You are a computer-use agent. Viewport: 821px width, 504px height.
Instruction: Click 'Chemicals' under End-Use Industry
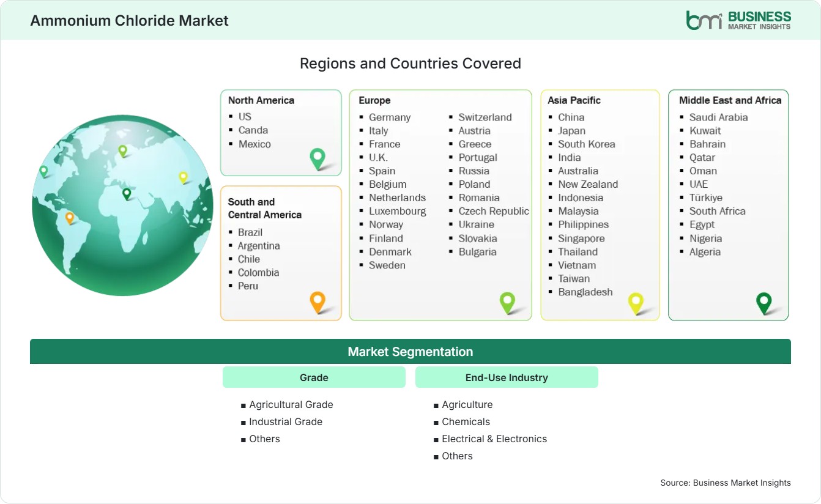tap(466, 421)
